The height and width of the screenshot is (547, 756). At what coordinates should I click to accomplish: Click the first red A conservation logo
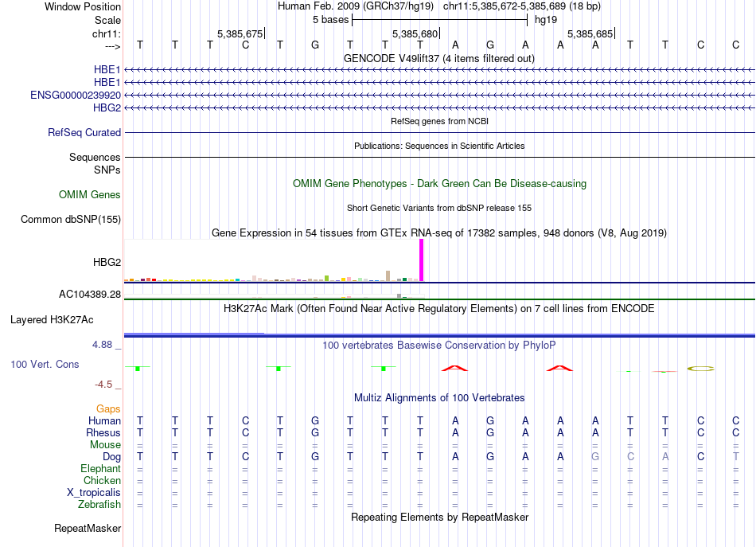[454, 369]
